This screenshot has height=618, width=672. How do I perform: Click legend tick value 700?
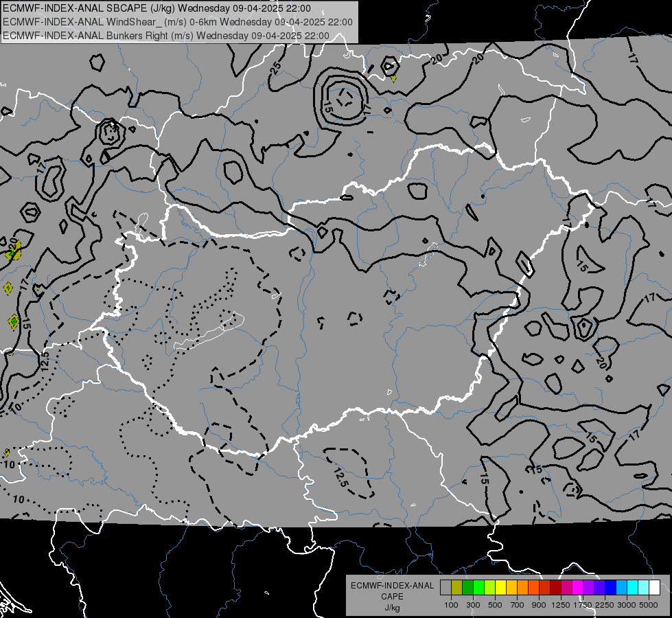click(518, 605)
